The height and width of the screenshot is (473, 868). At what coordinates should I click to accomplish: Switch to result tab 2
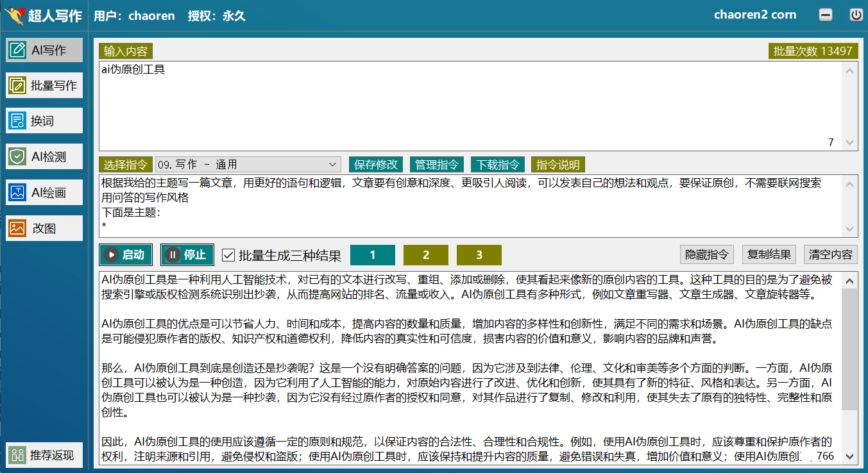click(x=426, y=255)
